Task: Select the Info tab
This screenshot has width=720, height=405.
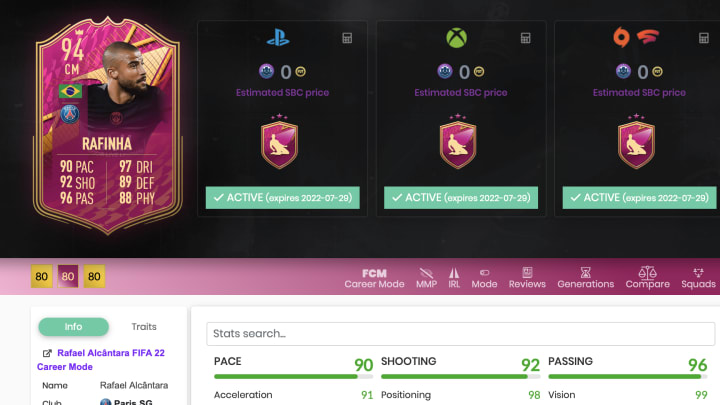Action: (73, 326)
